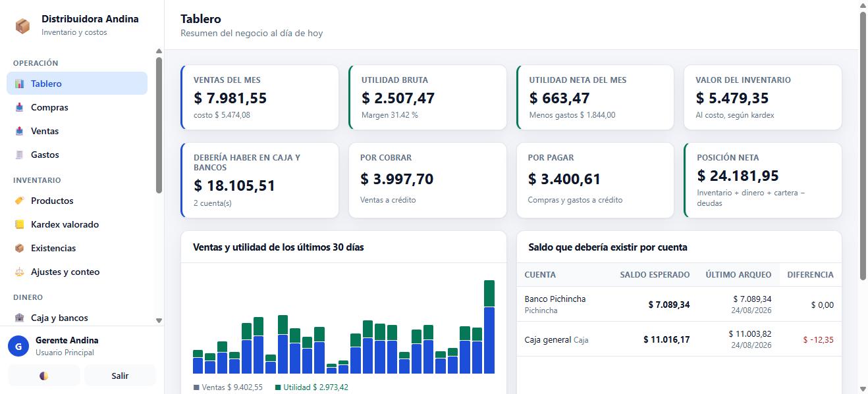Click the Caja general account name
This screenshot has width=868, height=394.
pyautogui.click(x=548, y=340)
